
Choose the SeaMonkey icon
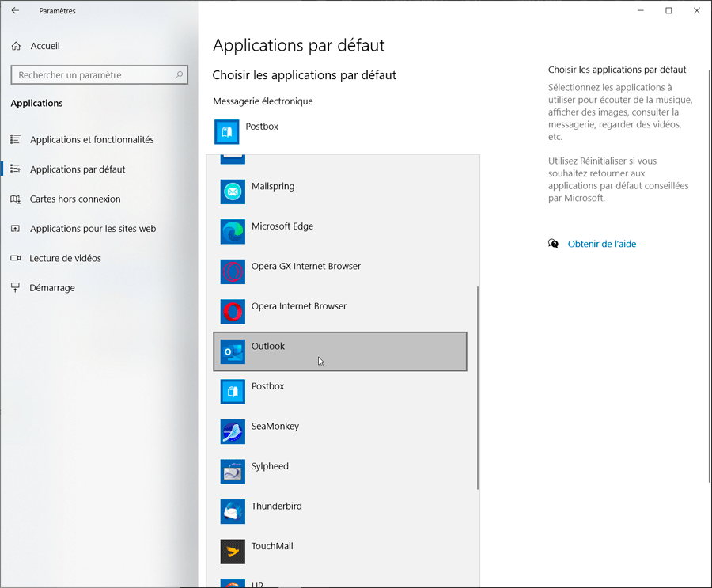[x=233, y=431]
